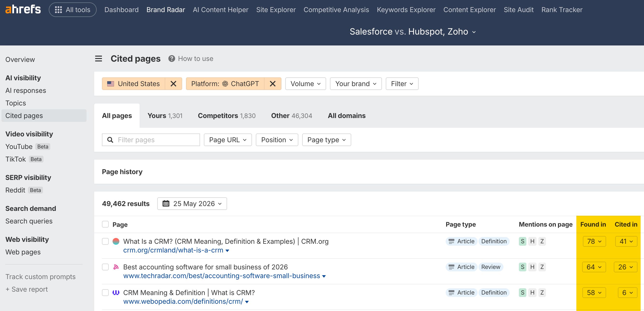The width and height of the screenshot is (644, 311).
Task: Expand Found in 78 dropdown
Action: 594,241
